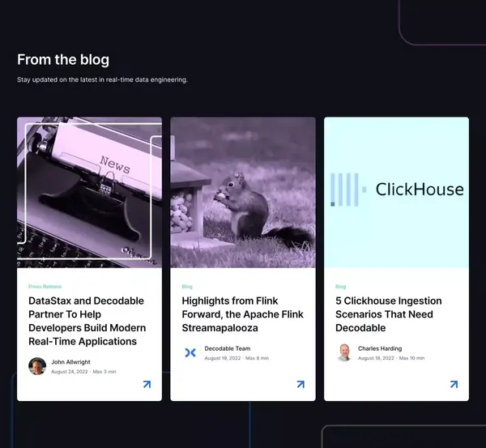Image resolution: width=486 pixels, height=448 pixels.
Task: Click the Blog label on Flink Forward card
Action: 187,287
